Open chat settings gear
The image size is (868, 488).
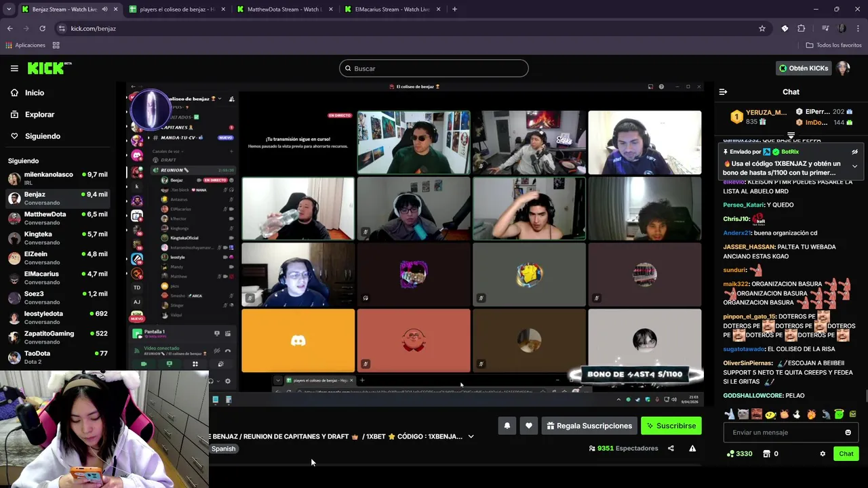point(823,453)
